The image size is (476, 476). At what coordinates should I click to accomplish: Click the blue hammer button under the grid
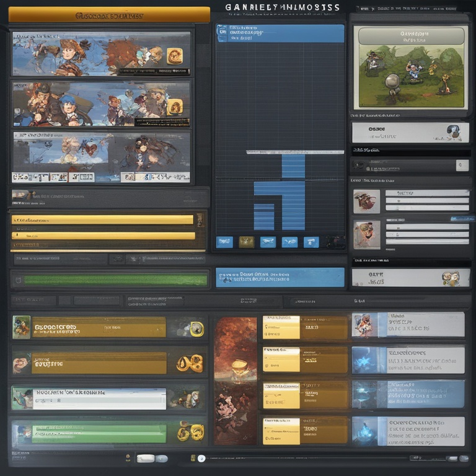[311, 242]
